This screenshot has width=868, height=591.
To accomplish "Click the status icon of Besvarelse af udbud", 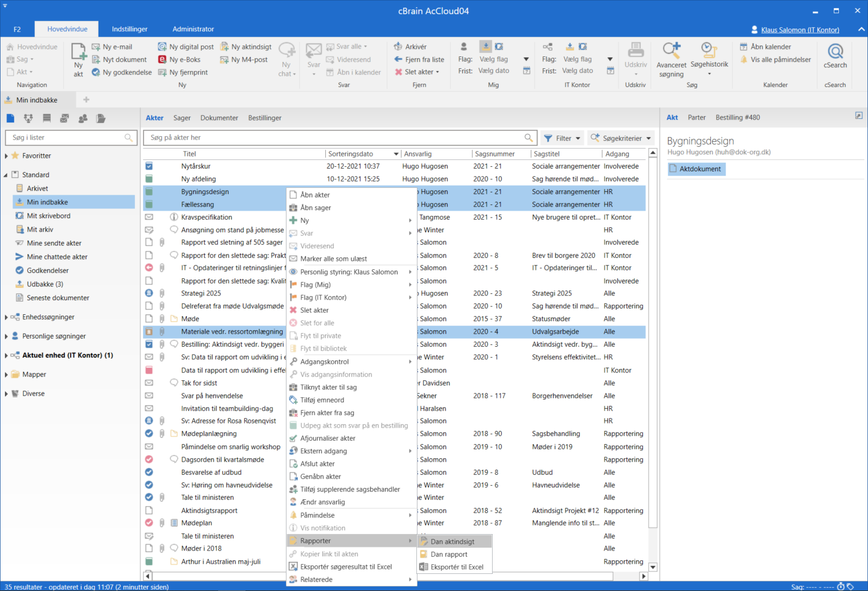I will click(x=149, y=472).
